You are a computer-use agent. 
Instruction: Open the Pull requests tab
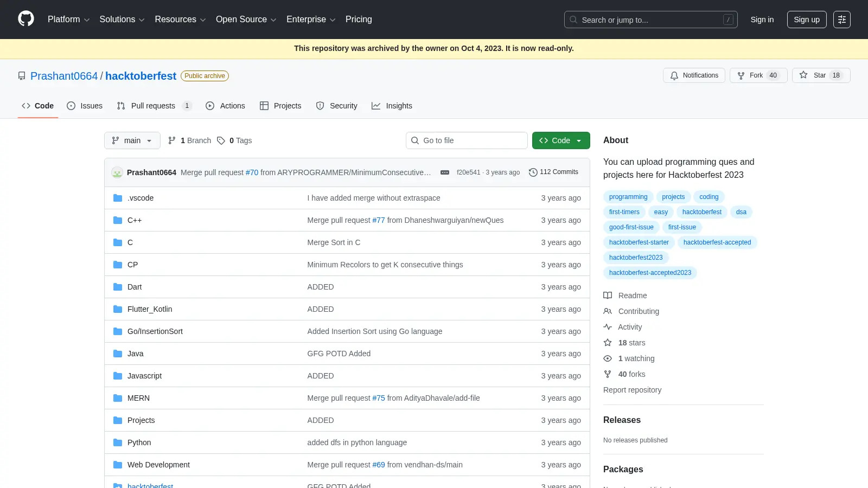(x=155, y=106)
